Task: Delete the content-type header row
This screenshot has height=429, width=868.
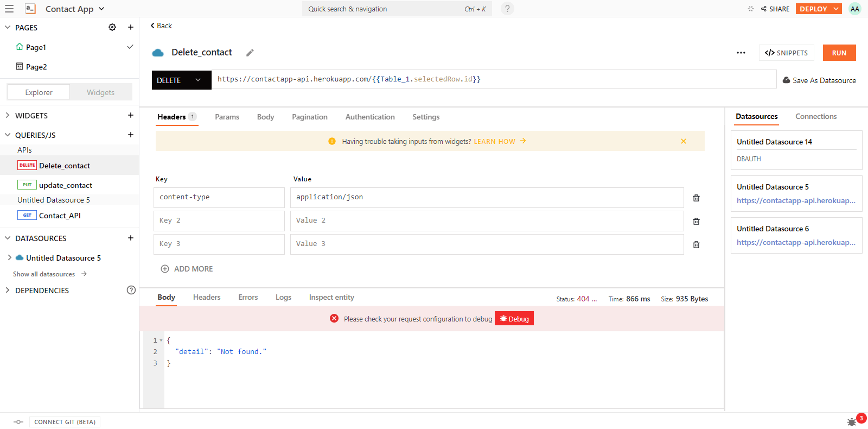Action: (x=696, y=198)
